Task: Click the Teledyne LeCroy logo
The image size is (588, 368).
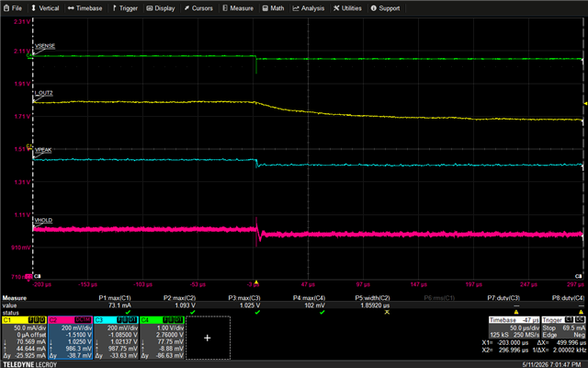Action: click(30, 364)
